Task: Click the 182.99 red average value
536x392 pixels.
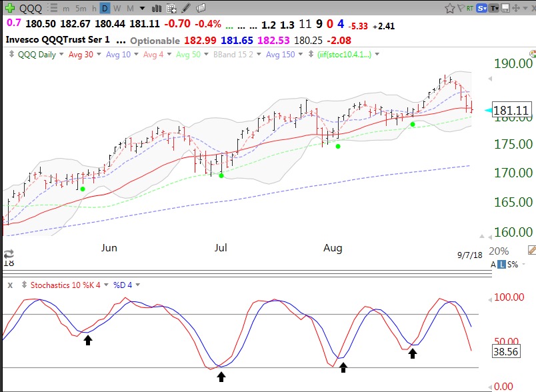Action: coord(200,40)
